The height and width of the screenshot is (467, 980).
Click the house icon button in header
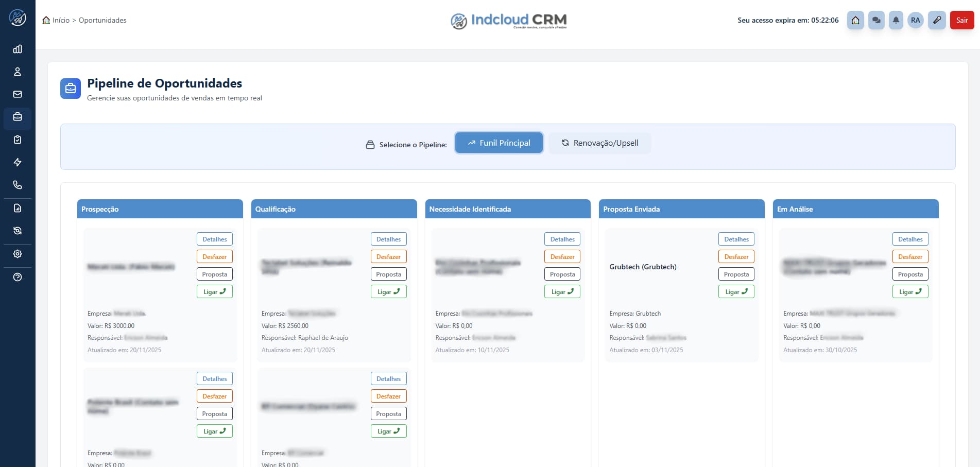(x=855, y=20)
